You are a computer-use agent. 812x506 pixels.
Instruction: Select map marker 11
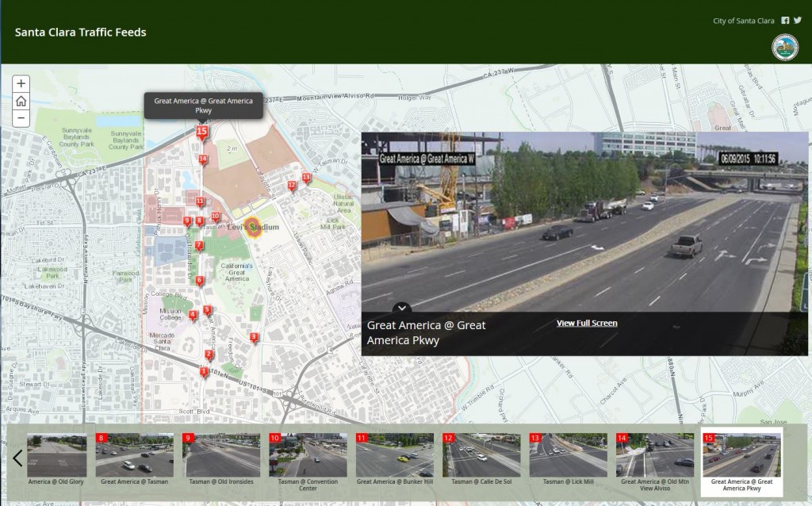pyautogui.click(x=200, y=202)
